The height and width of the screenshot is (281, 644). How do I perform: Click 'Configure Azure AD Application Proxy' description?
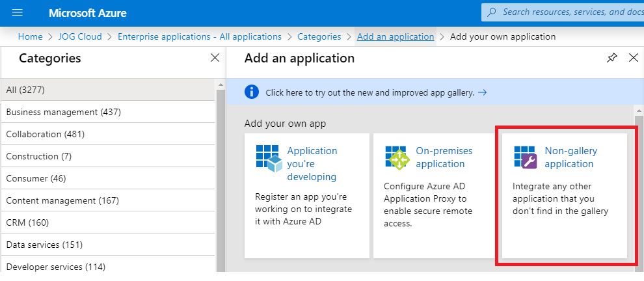click(x=428, y=205)
